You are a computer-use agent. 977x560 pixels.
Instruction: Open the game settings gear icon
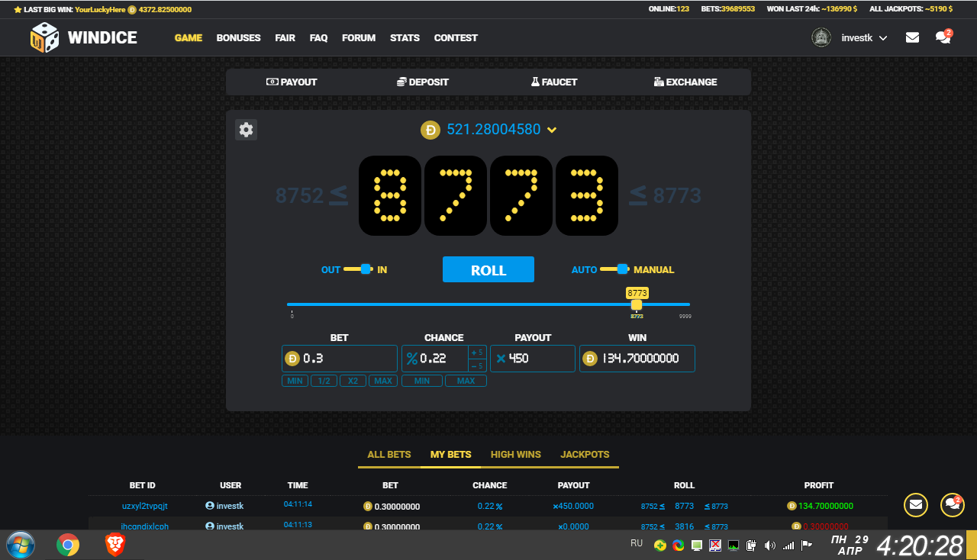pos(246,130)
